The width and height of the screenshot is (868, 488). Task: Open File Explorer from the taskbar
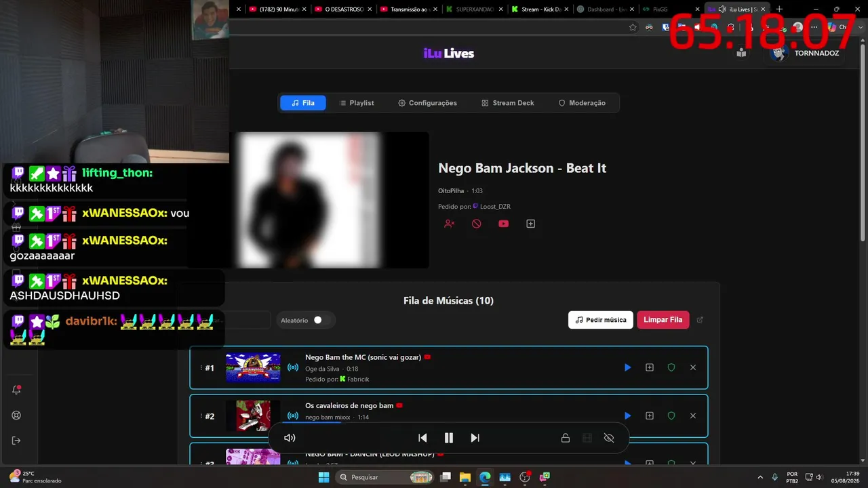pyautogui.click(x=465, y=477)
